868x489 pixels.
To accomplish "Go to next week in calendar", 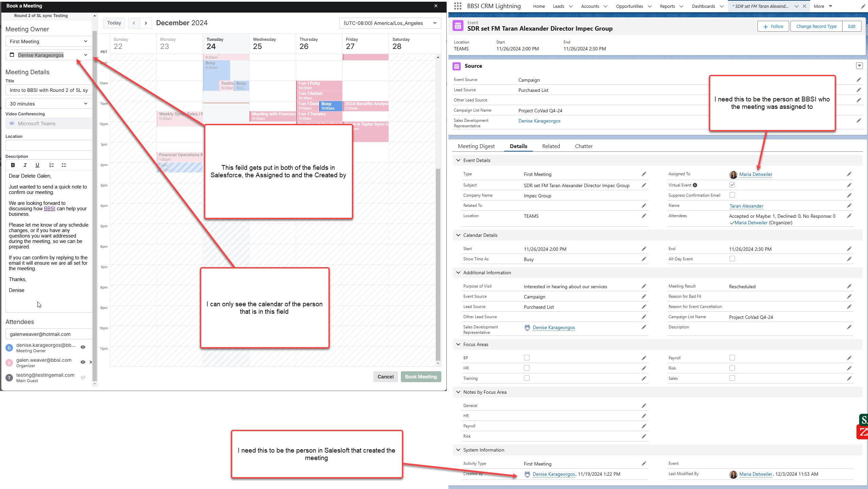I will tap(146, 23).
